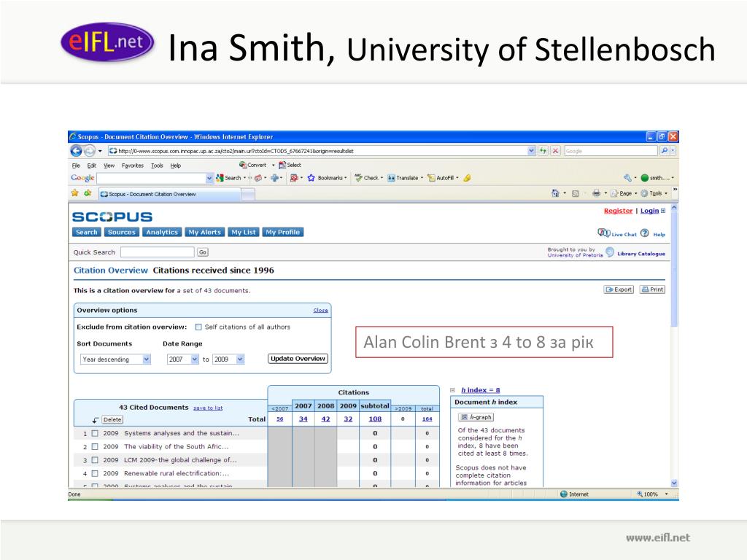Open the Help menu in menu bar
This screenshot has height=560, width=747.
pos(175,166)
